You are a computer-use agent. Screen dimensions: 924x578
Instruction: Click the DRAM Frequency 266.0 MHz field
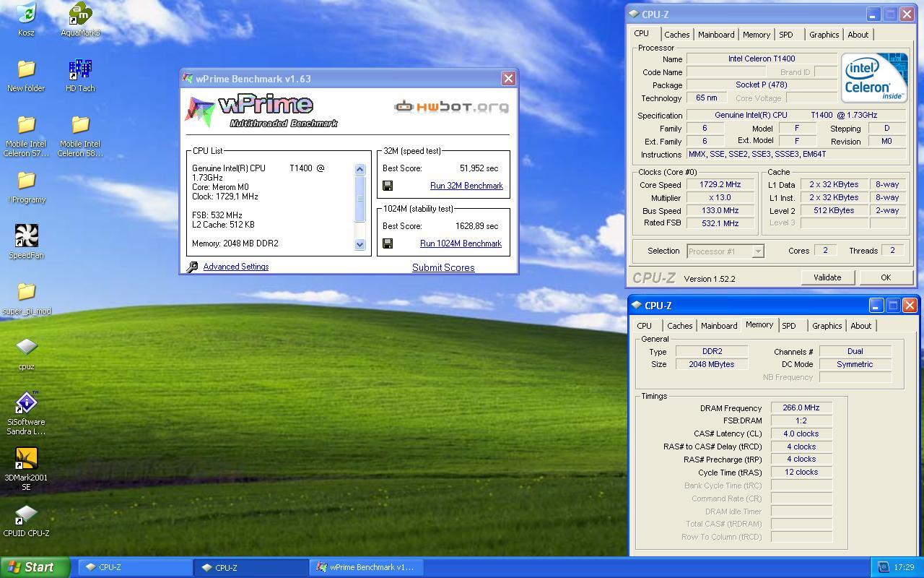[x=801, y=408]
